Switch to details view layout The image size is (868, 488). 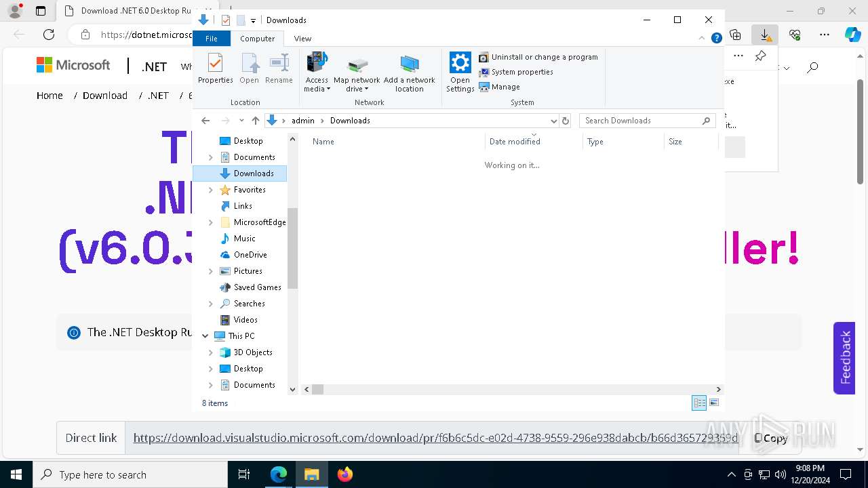(699, 403)
